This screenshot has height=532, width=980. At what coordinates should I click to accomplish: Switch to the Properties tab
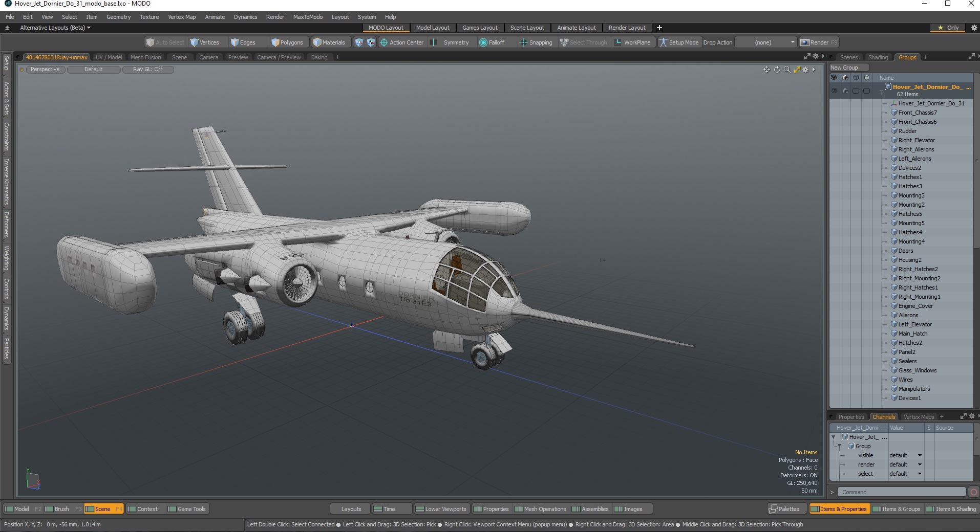(851, 417)
